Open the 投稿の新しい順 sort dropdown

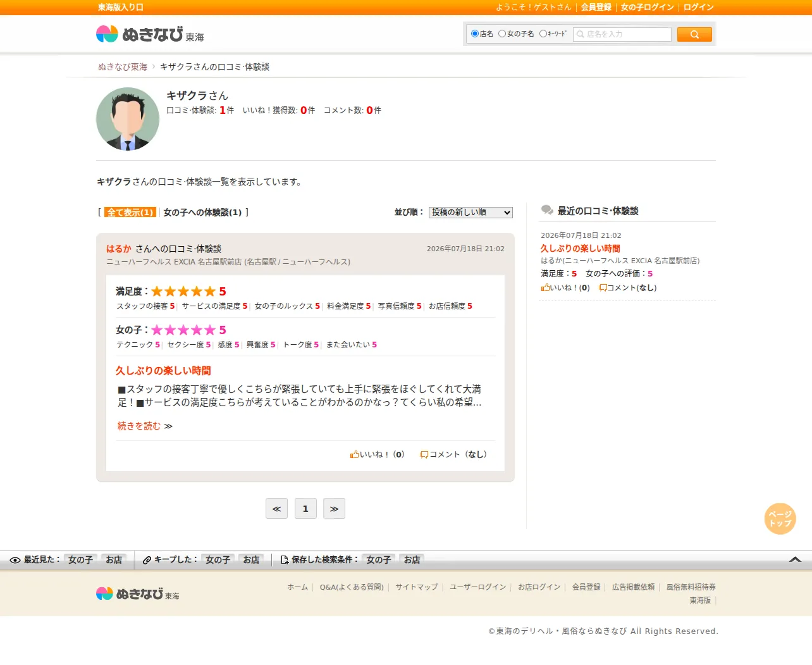471,213
